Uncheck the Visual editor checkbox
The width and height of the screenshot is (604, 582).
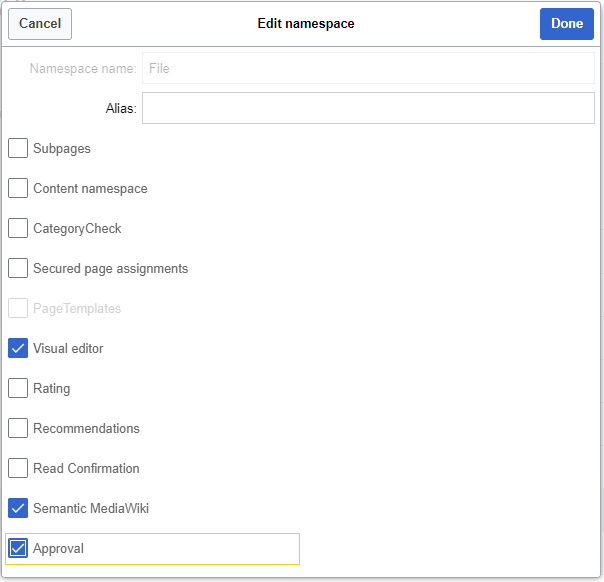click(18, 348)
